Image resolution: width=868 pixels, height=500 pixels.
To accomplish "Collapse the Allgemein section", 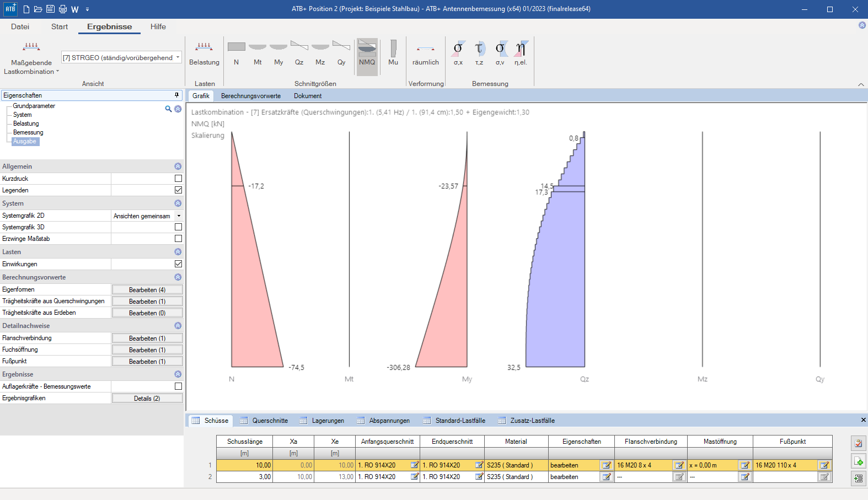I will pyautogui.click(x=178, y=166).
